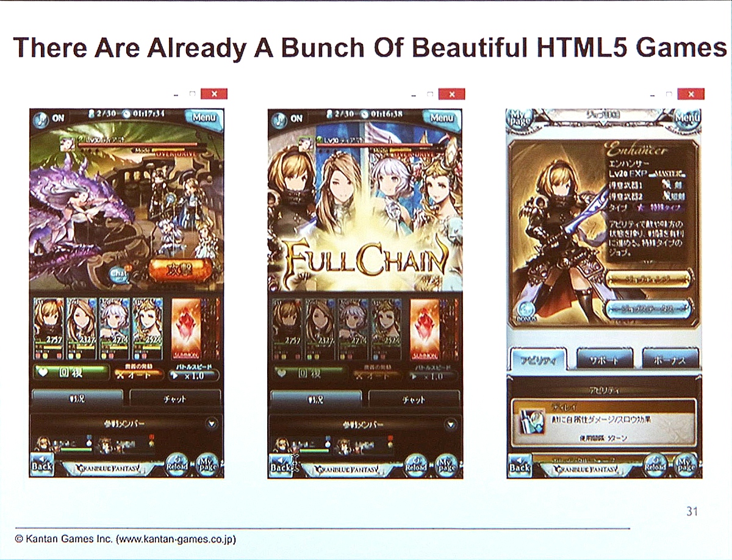The width and height of the screenshot is (732, 560).
Task: Open Menu in the Enhancer job window
Action: point(687,117)
